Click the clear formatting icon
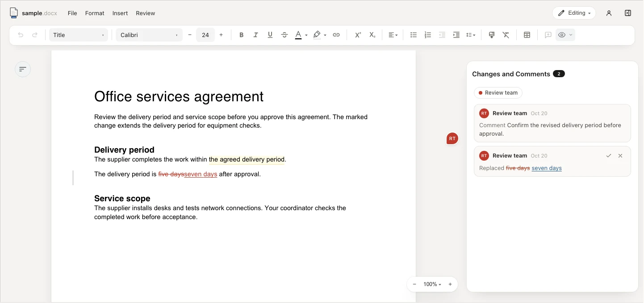The height and width of the screenshot is (303, 644). pyautogui.click(x=506, y=35)
